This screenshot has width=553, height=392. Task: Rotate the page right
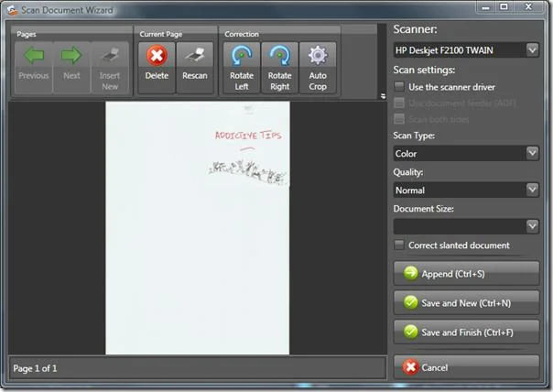(x=280, y=56)
